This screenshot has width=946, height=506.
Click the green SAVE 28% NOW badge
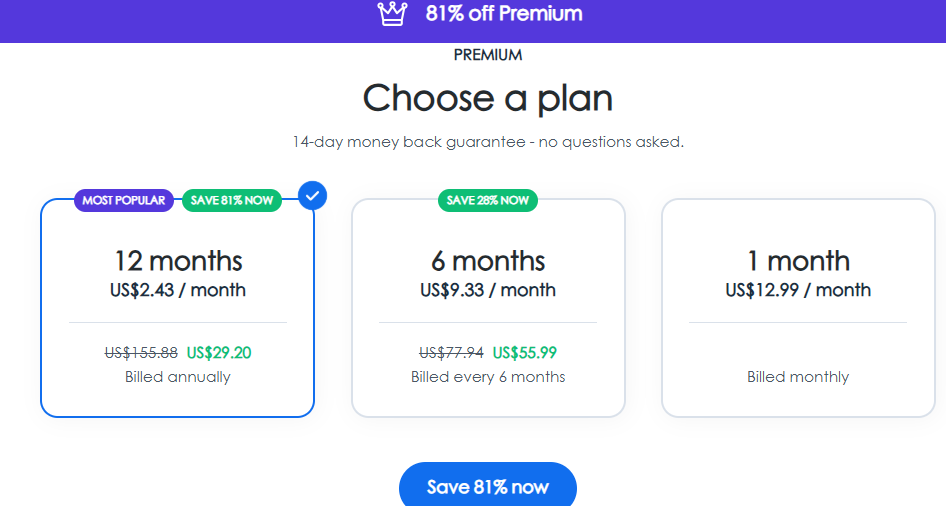pos(488,200)
